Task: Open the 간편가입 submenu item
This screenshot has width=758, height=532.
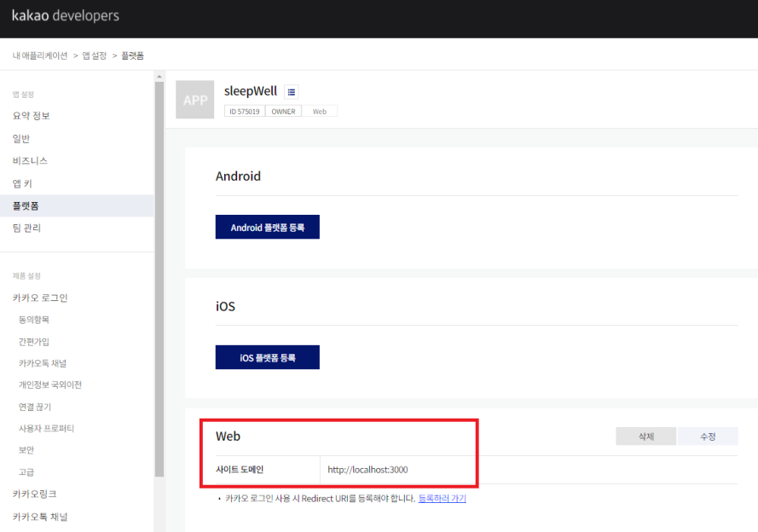Action: pos(34,342)
